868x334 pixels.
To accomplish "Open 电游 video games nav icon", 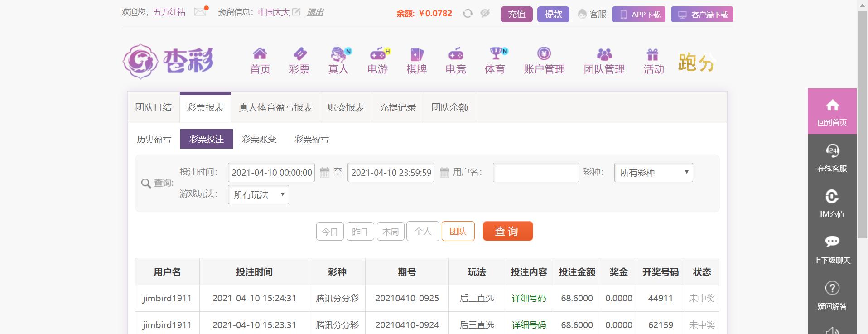I will coord(378,61).
